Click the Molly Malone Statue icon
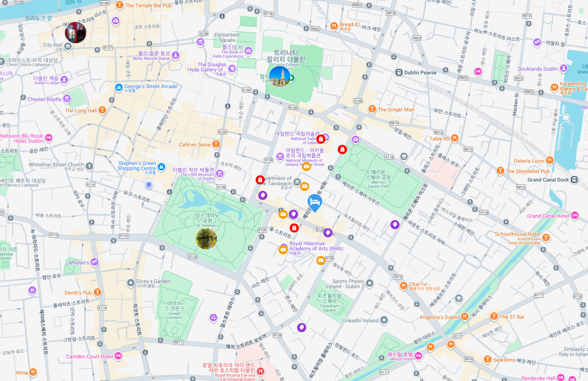Viewport: 588px width, 381px height. (x=176, y=55)
